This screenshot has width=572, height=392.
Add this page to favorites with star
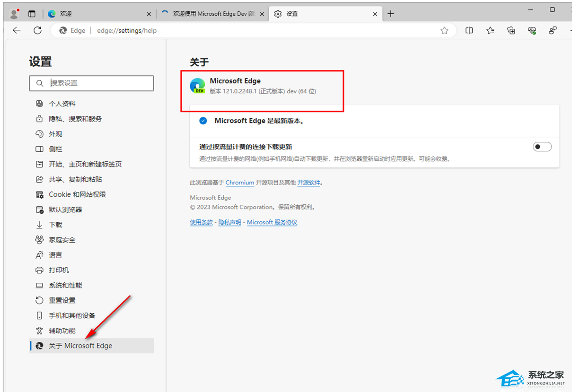[x=444, y=30]
